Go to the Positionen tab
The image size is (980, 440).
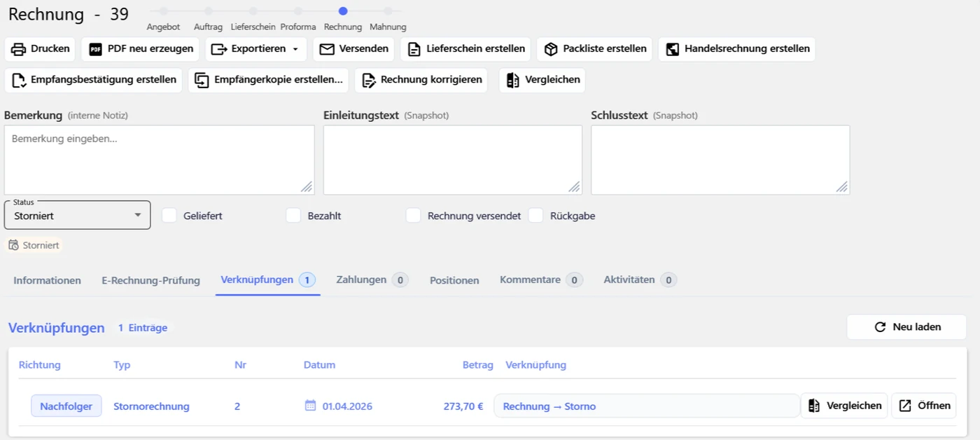454,280
